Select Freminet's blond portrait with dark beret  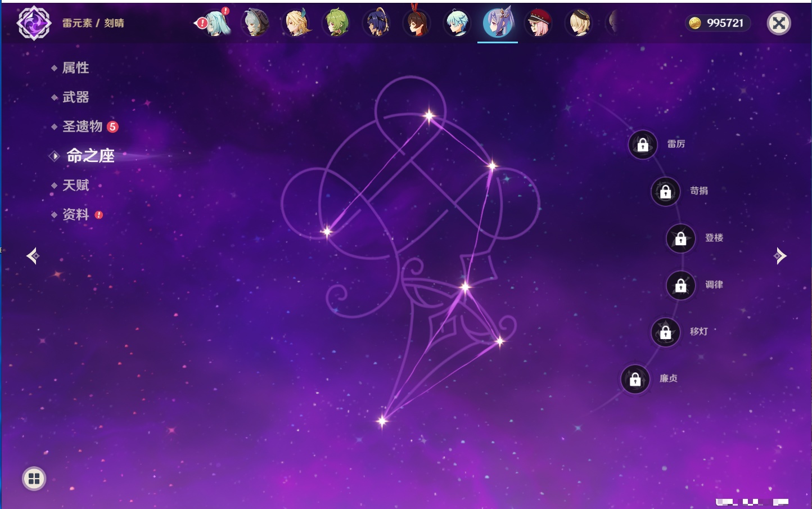tap(579, 23)
